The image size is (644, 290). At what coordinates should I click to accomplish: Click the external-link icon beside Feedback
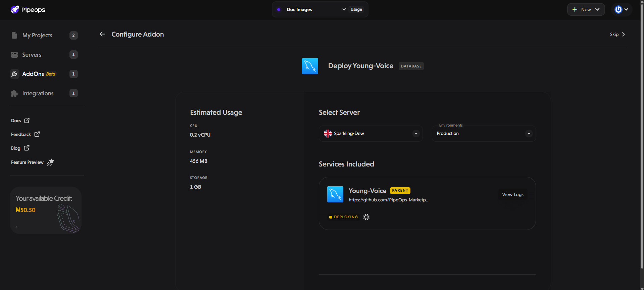37,134
